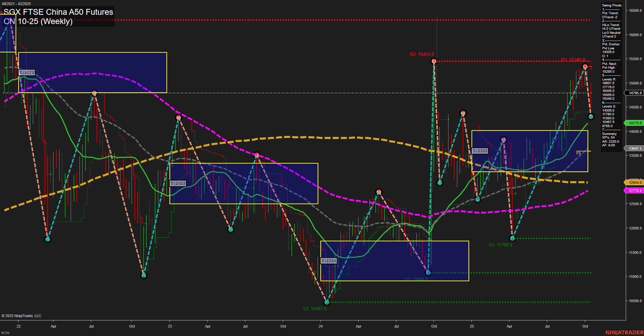This screenshot has height=336, width=644.
Task: Click the Swing Pivots panel header
Action: (612, 5)
